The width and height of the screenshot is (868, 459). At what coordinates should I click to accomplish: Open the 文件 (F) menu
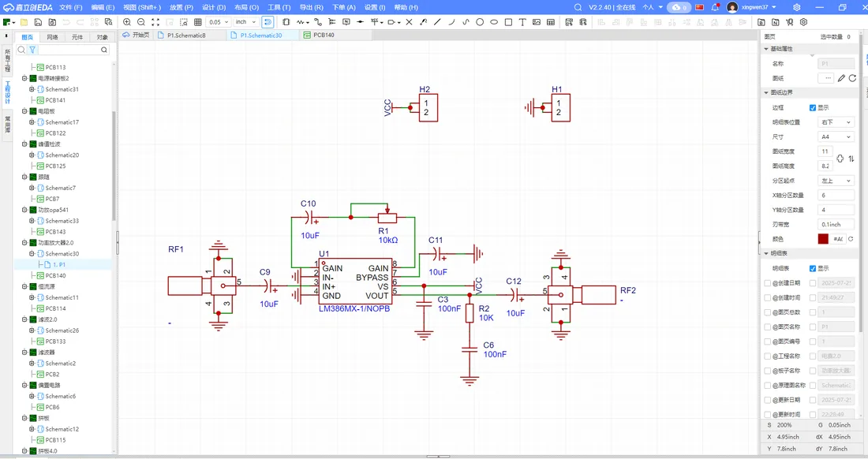point(71,7)
